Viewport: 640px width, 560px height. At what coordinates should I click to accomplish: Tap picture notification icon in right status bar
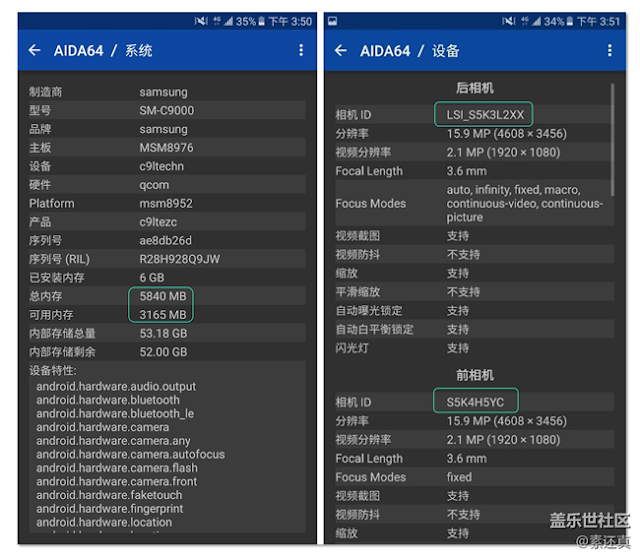[333, 21]
